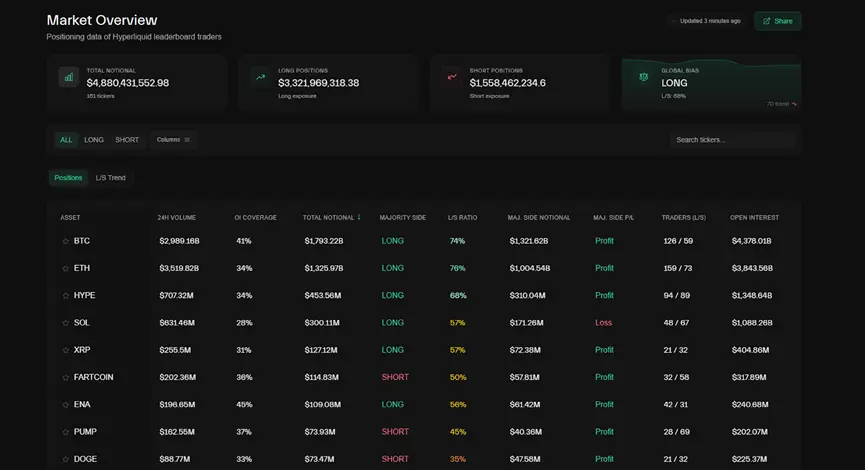Sort table by 24H Volume header
The width and height of the screenshot is (865, 470).
coord(177,217)
